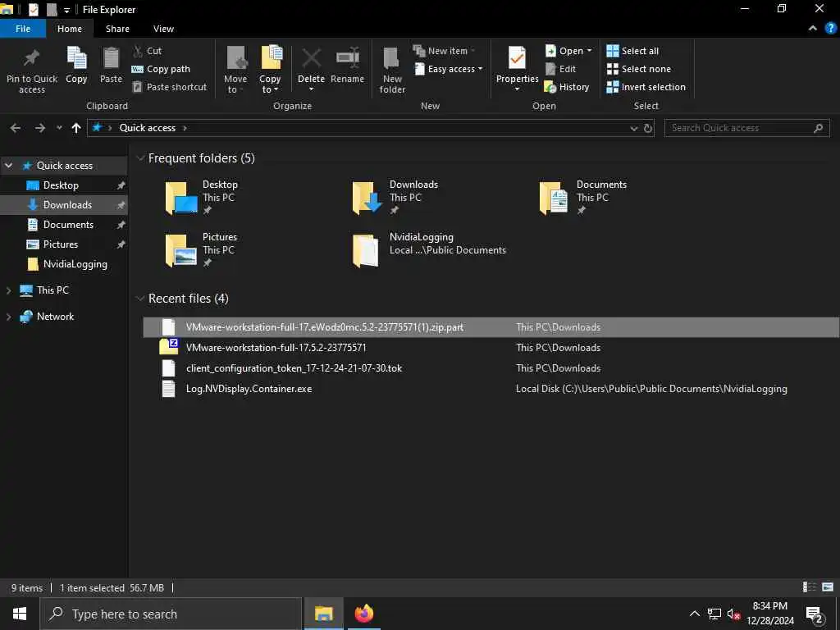Click the Edit command
The height and width of the screenshot is (630, 840).
561,69
